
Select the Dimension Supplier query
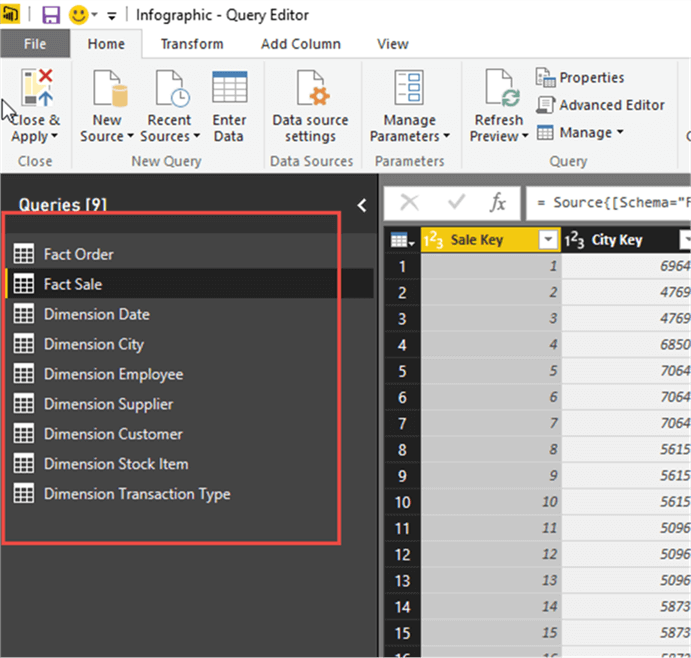coord(189,404)
